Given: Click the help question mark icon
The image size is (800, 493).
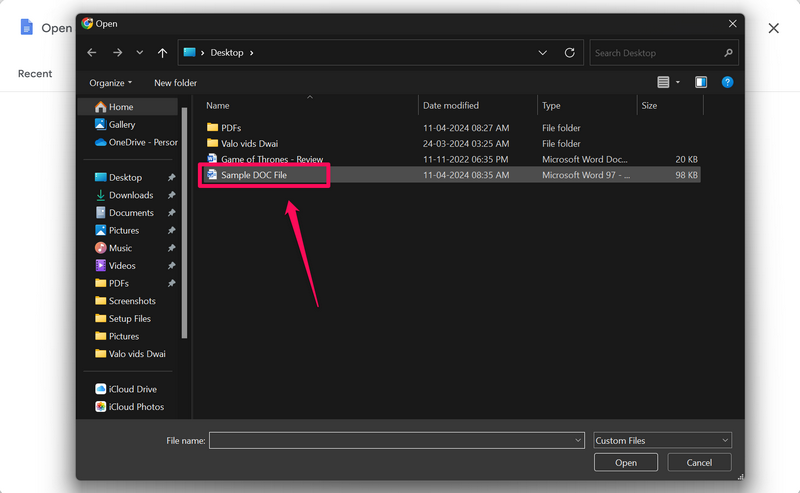Looking at the screenshot, I should (727, 82).
